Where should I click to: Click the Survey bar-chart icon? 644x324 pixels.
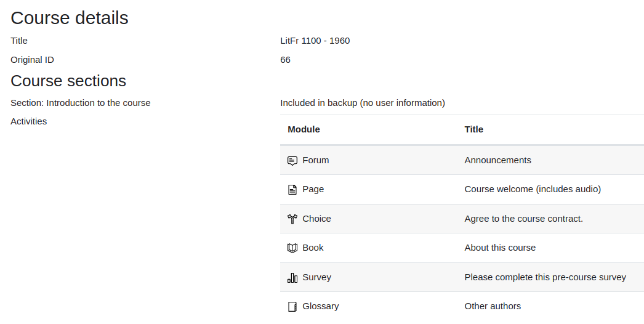point(292,278)
